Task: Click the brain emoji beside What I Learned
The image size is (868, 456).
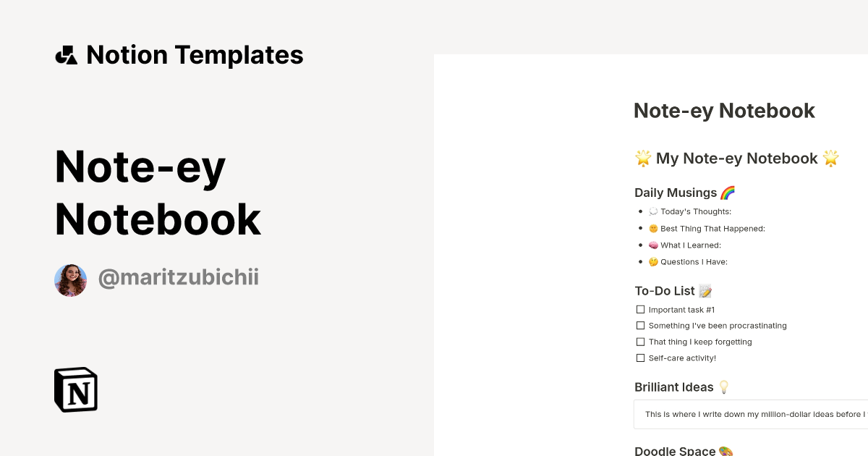Action: coord(653,245)
